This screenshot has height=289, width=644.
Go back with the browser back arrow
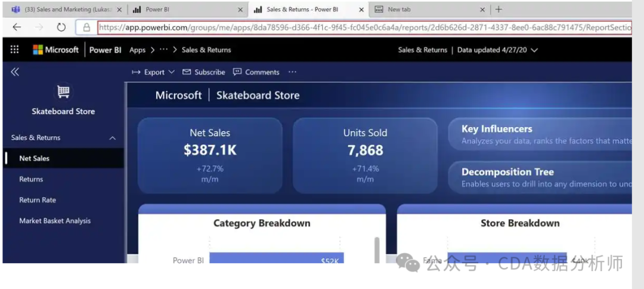click(x=17, y=27)
